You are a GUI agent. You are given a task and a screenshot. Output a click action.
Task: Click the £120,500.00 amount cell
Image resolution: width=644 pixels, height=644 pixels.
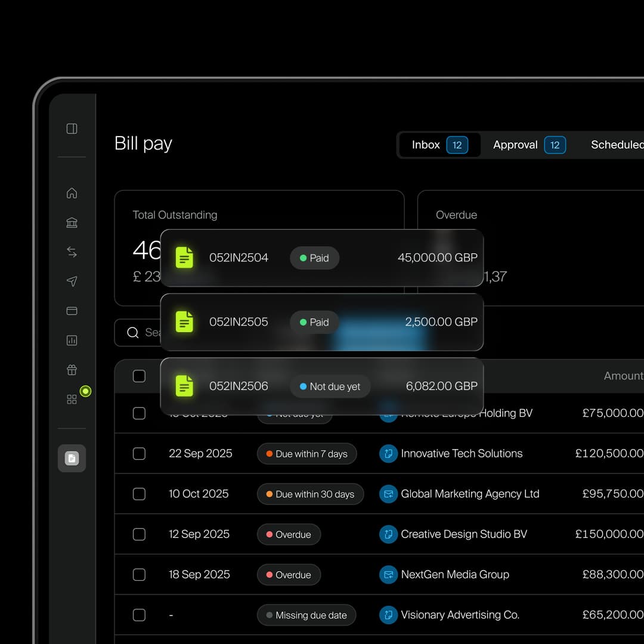[x=609, y=453]
